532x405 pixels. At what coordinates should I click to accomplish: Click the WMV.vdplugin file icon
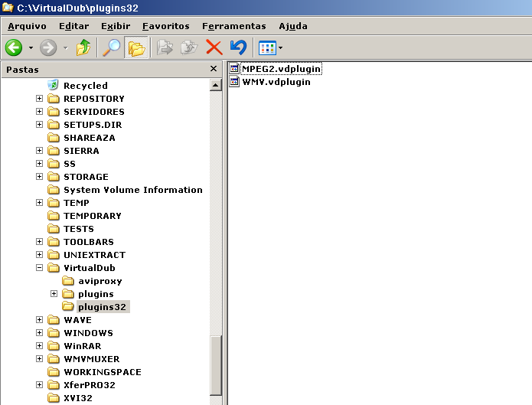click(234, 82)
